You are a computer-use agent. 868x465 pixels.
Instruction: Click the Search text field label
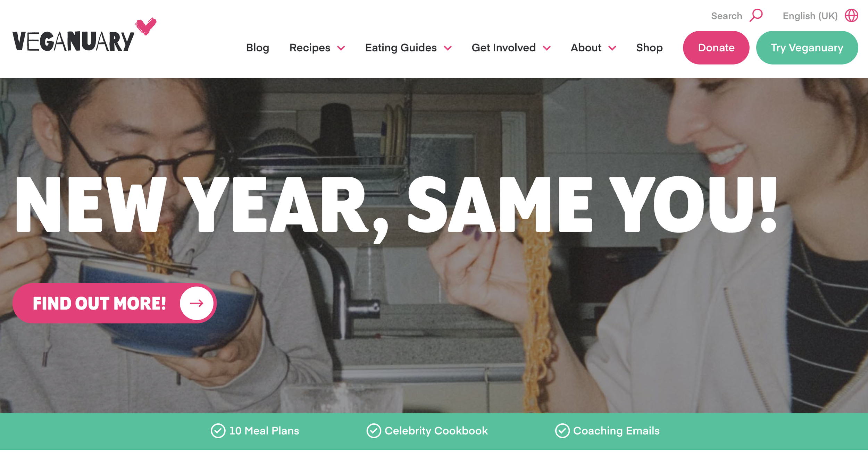726,16
